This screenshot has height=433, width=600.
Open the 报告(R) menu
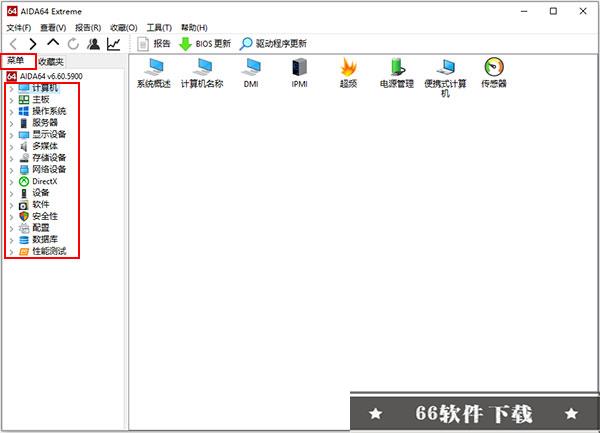(x=88, y=28)
